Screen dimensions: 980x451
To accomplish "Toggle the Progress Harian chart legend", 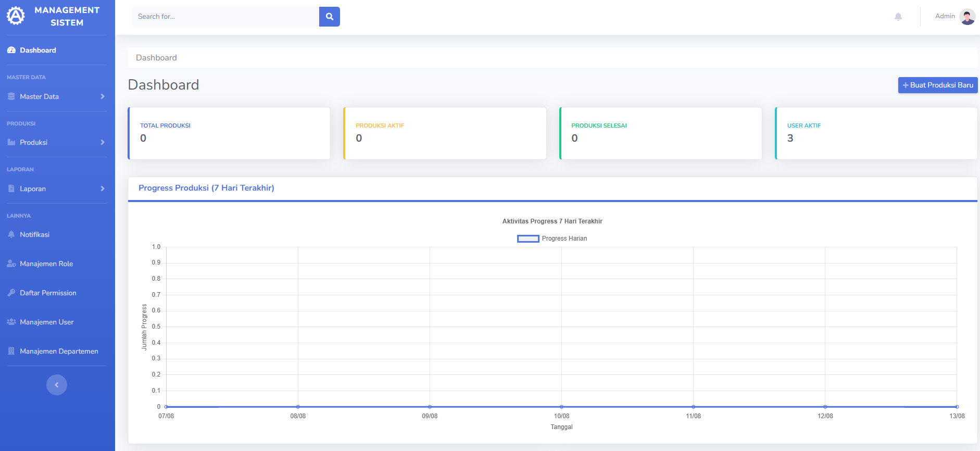I will (552, 239).
